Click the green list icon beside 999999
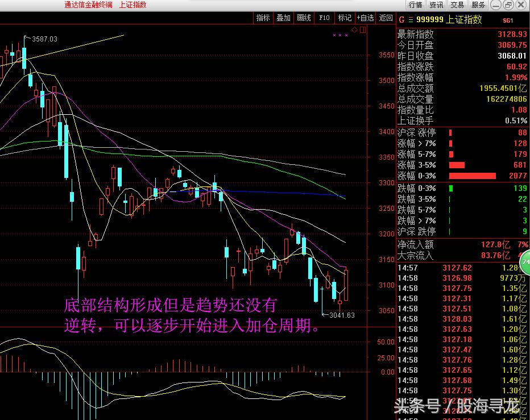The image size is (530, 420). point(411,20)
